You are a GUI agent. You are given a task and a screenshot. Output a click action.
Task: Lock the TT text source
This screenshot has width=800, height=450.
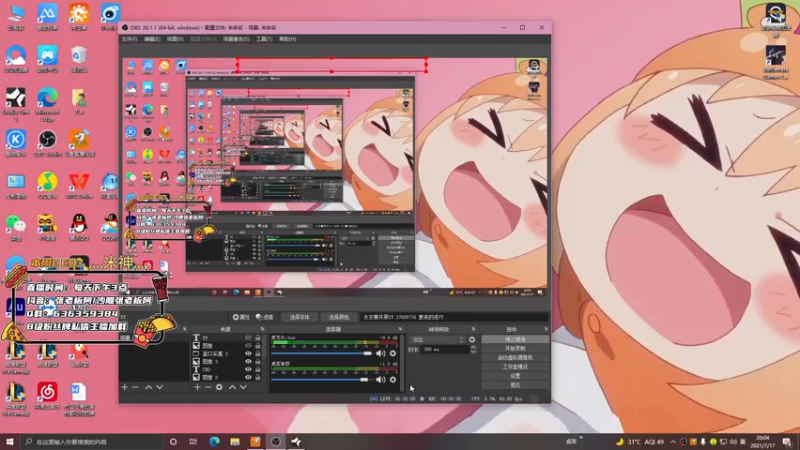[x=258, y=338]
